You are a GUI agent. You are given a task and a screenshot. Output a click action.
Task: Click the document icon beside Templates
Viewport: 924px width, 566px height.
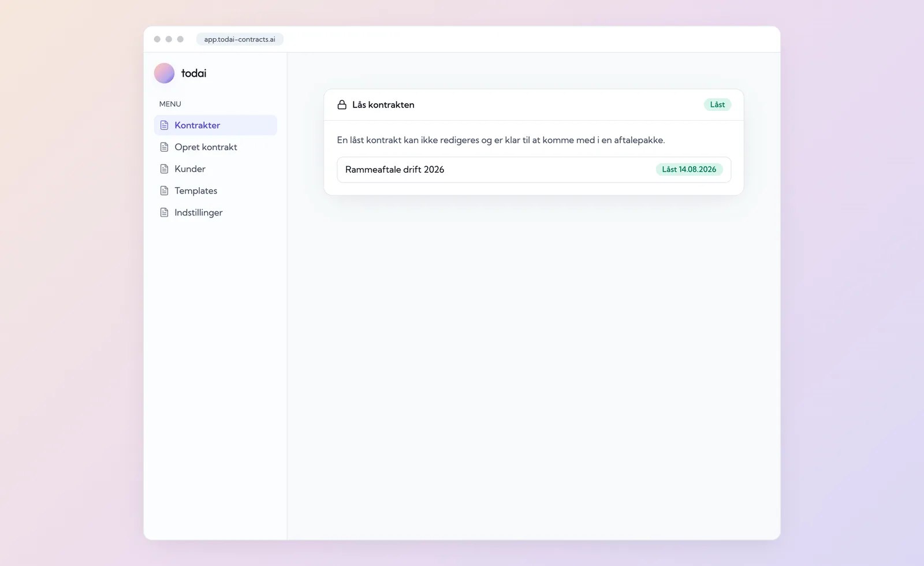[x=164, y=191]
